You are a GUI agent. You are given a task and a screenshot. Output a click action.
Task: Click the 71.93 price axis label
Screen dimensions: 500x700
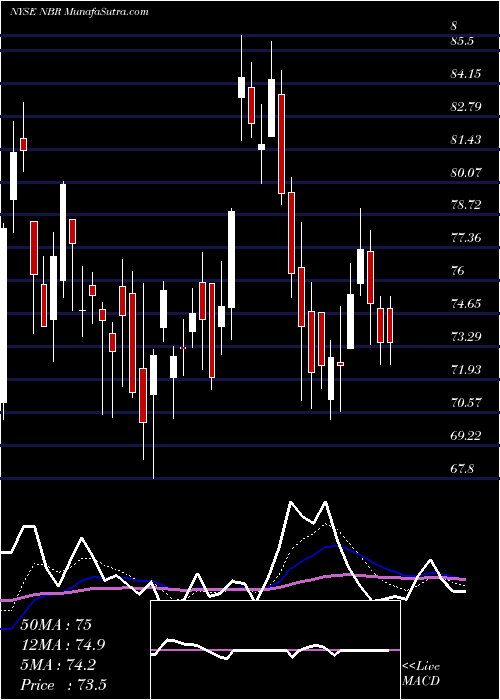[467, 370]
